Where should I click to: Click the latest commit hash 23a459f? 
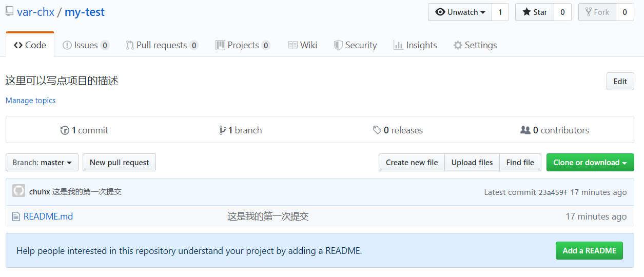553,192
